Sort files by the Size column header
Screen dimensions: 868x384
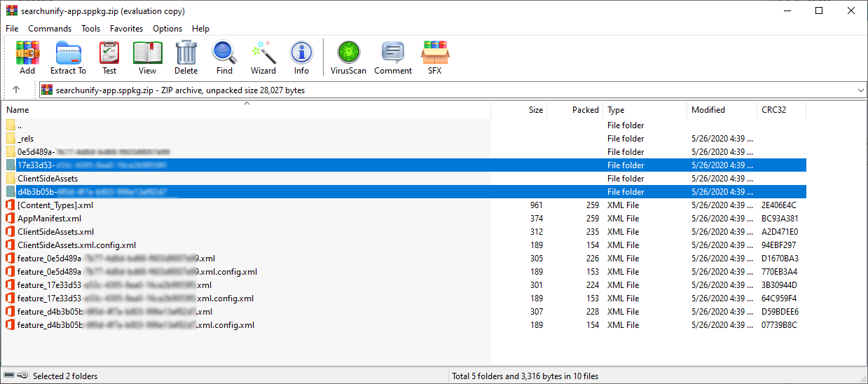coord(535,110)
